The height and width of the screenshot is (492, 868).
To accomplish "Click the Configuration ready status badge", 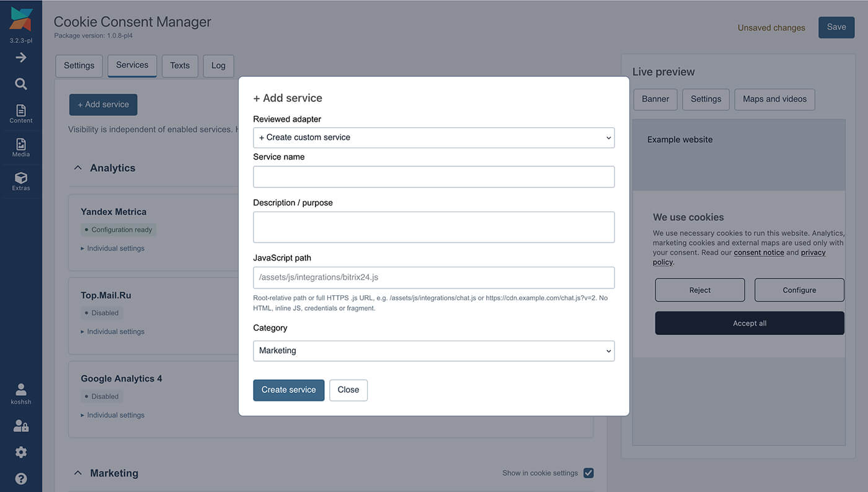I will tap(118, 230).
